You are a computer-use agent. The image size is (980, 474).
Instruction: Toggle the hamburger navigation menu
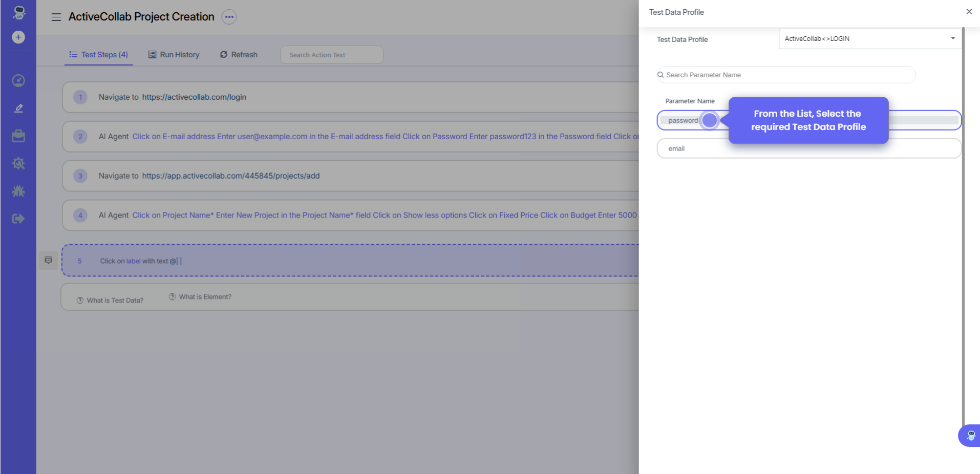click(x=56, y=17)
